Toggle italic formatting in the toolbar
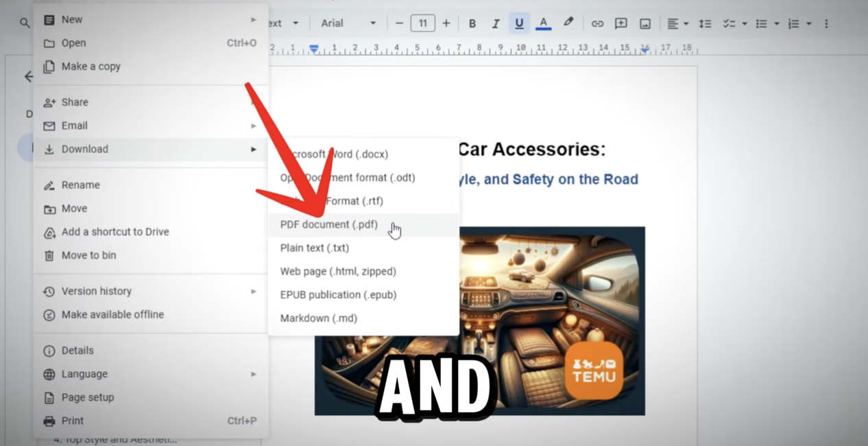The image size is (868, 446). click(x=496, y=23)
